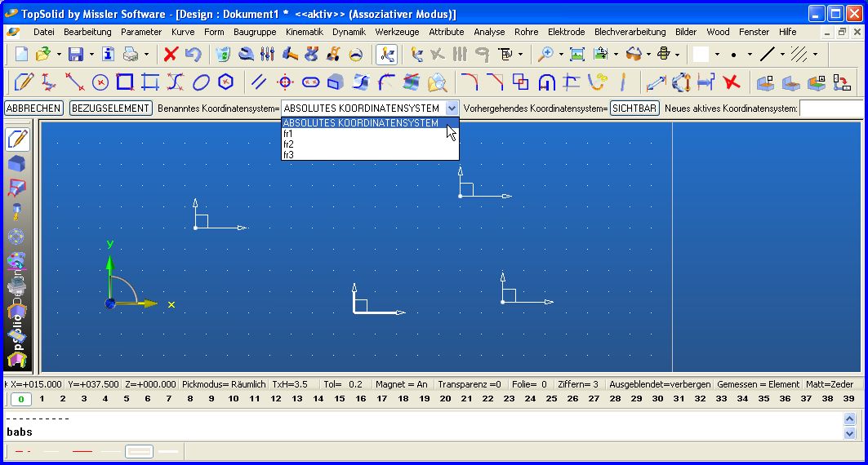
Task: Click the white color swatch in top toolbar
Action: (x=701, y=54)
